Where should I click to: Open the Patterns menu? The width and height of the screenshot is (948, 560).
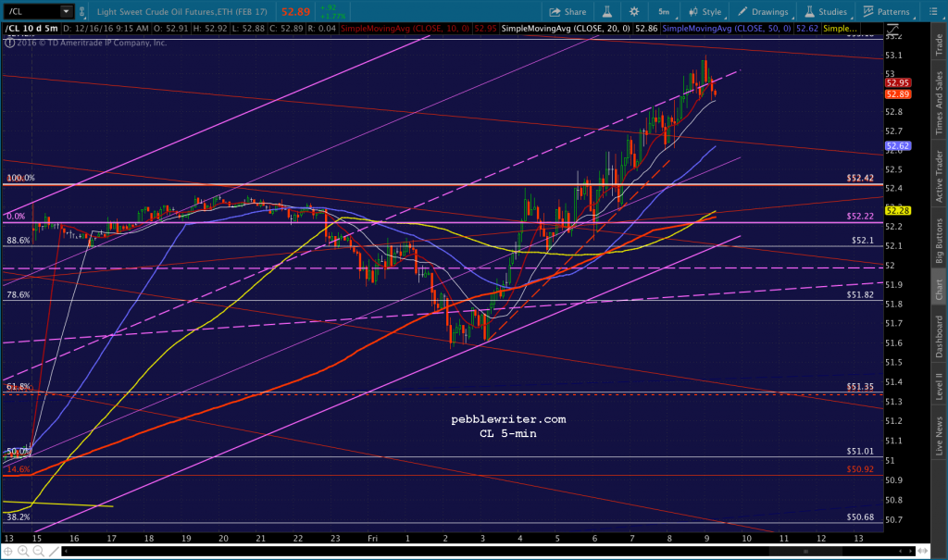tap(886, 11)
